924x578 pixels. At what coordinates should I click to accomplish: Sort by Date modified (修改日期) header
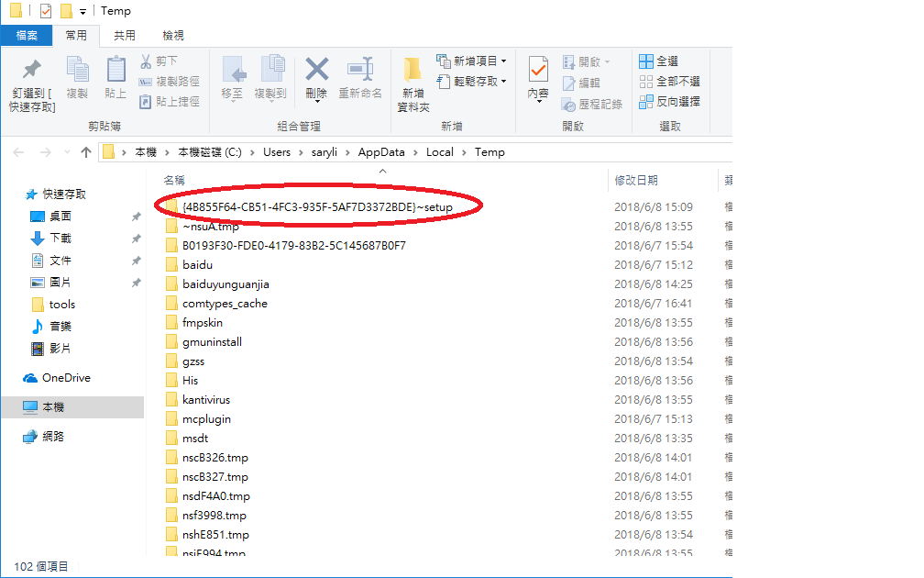[636, 180]
